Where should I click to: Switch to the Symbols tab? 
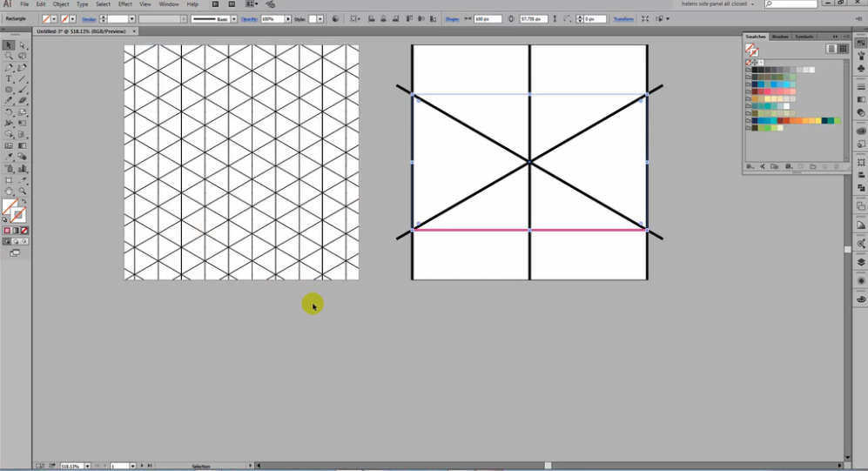coord(804,37)
